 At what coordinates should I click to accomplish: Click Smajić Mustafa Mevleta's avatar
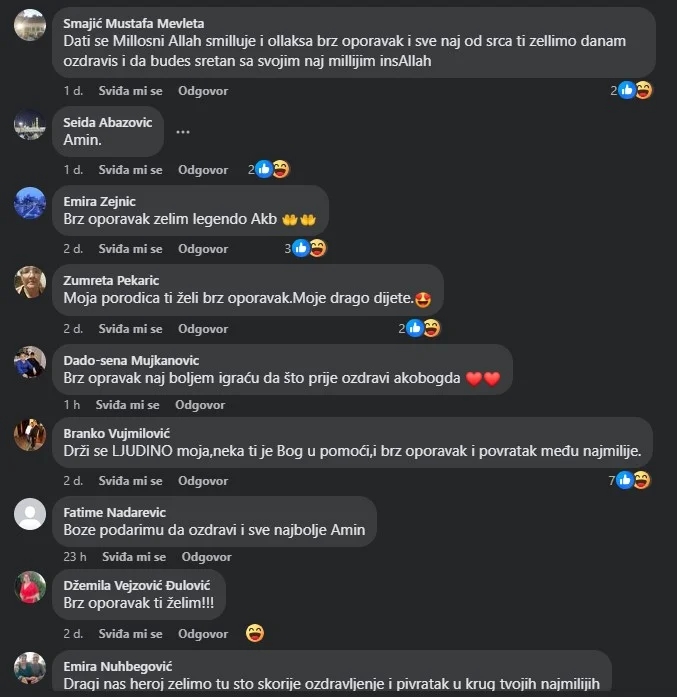pyautogui.click(x=30, y=25)
